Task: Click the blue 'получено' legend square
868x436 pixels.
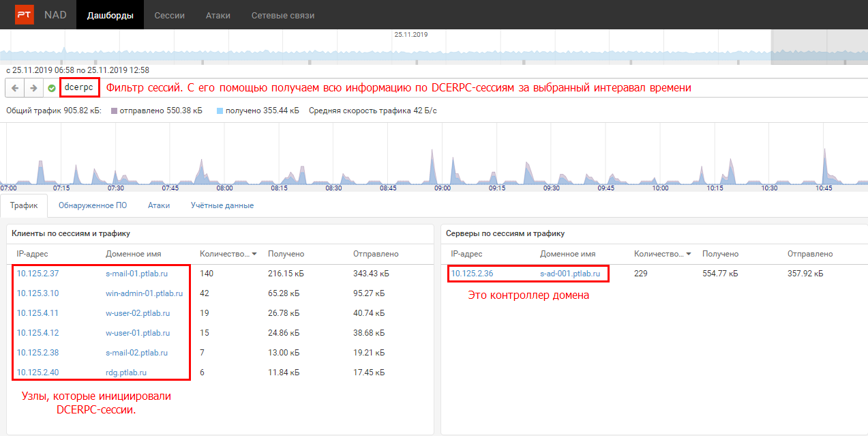Action: pyautogui.click(x=220, y=111)
